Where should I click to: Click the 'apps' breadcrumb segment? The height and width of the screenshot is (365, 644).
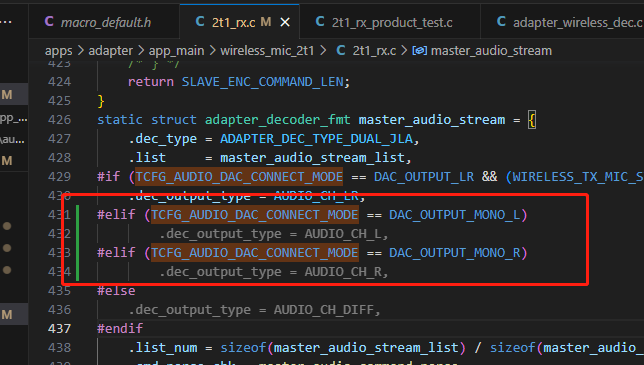pos(58,51)
